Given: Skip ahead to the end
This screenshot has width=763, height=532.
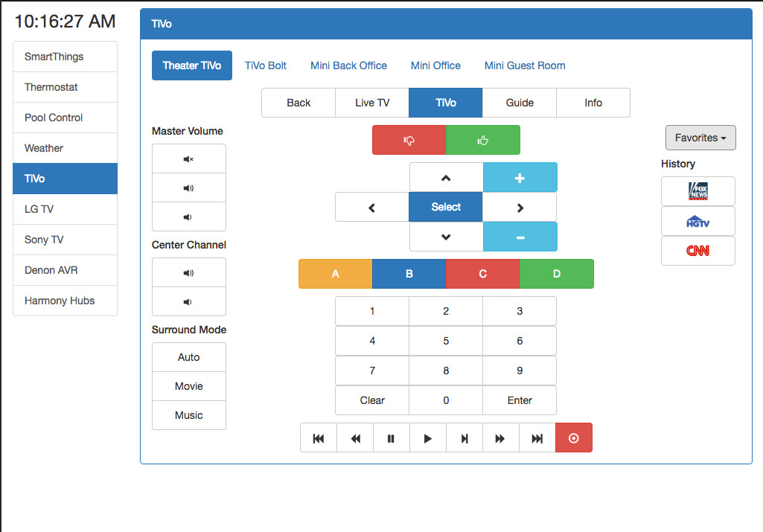Looking at the screenshot, I should tap(537, 438).
